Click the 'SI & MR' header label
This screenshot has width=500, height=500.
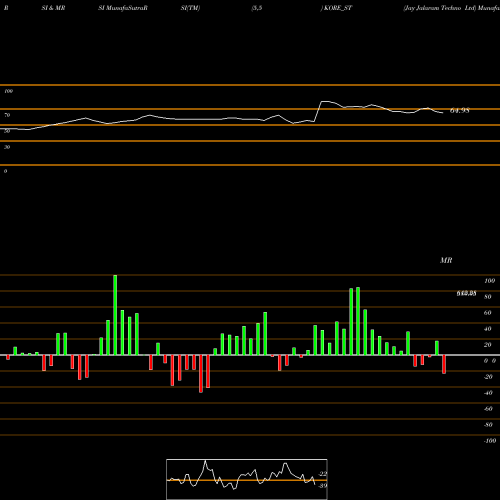pos(53,8)
